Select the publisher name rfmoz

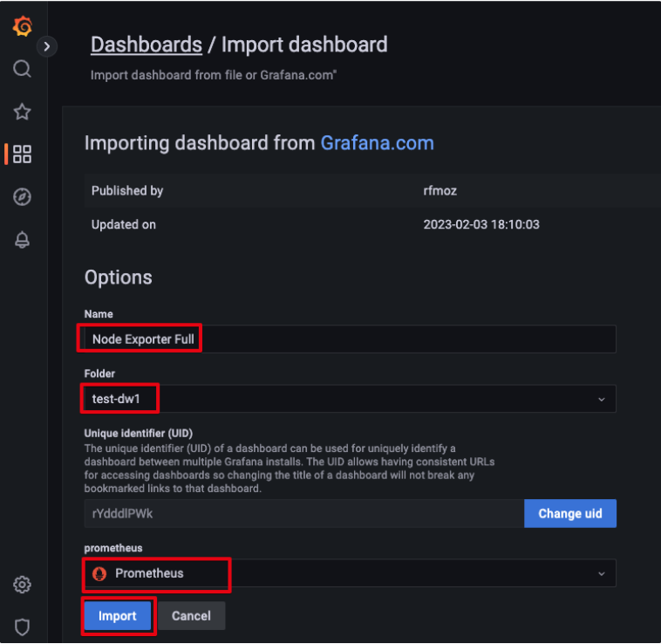[x=440, y=190]
